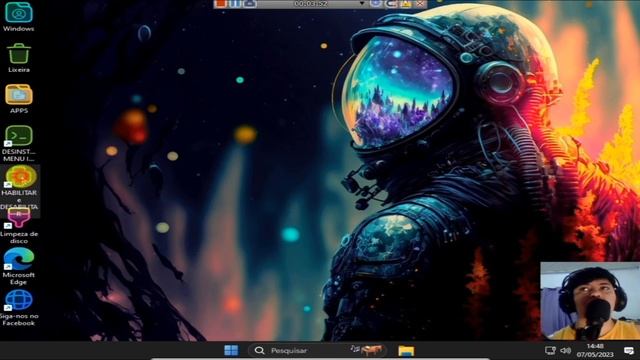The width and height of the screenshot is (640, 360).
Task: Open the Windows Start menu
Action: pos(231,351)
